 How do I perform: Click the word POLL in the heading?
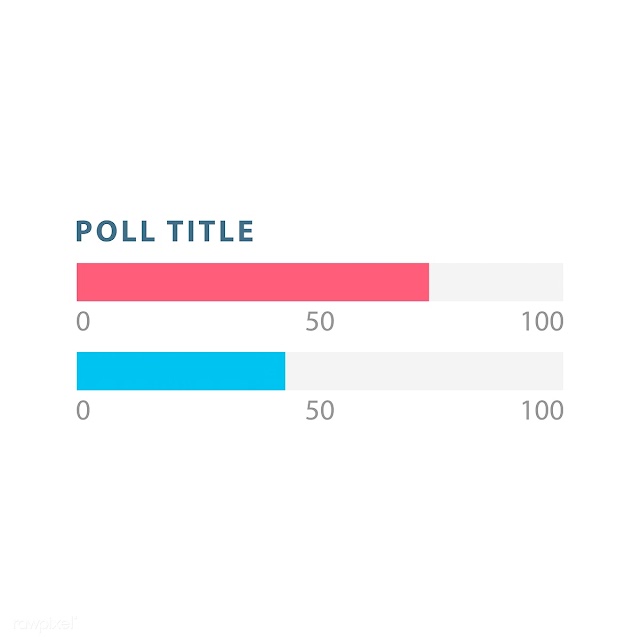tap(116, 231)
